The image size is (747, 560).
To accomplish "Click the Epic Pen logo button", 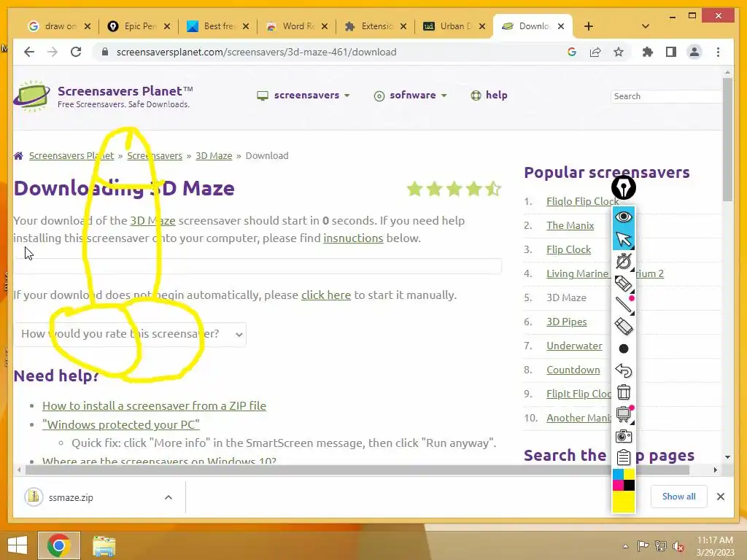I will click(623, 187).
